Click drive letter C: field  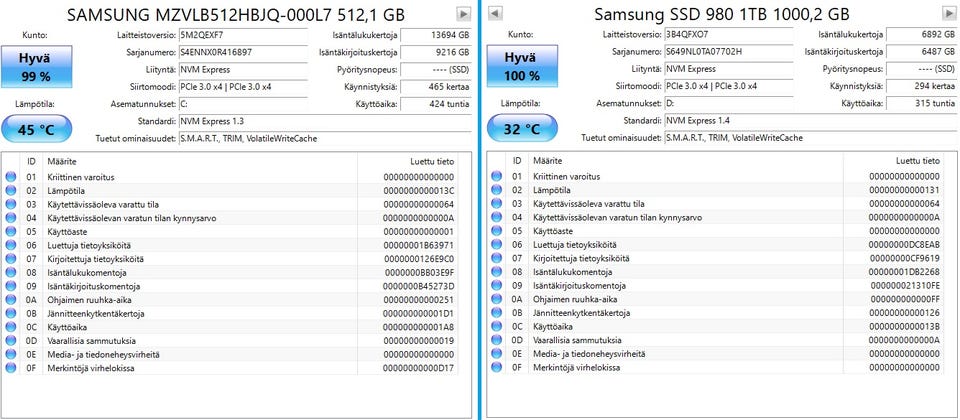click(243, 103)
